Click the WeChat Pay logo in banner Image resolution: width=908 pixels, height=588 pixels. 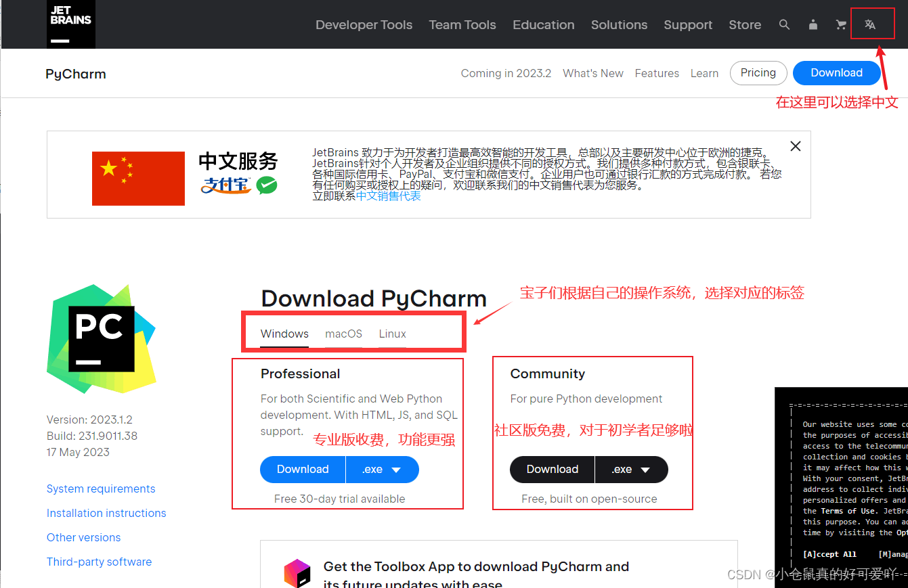click(x=266, y=185)
